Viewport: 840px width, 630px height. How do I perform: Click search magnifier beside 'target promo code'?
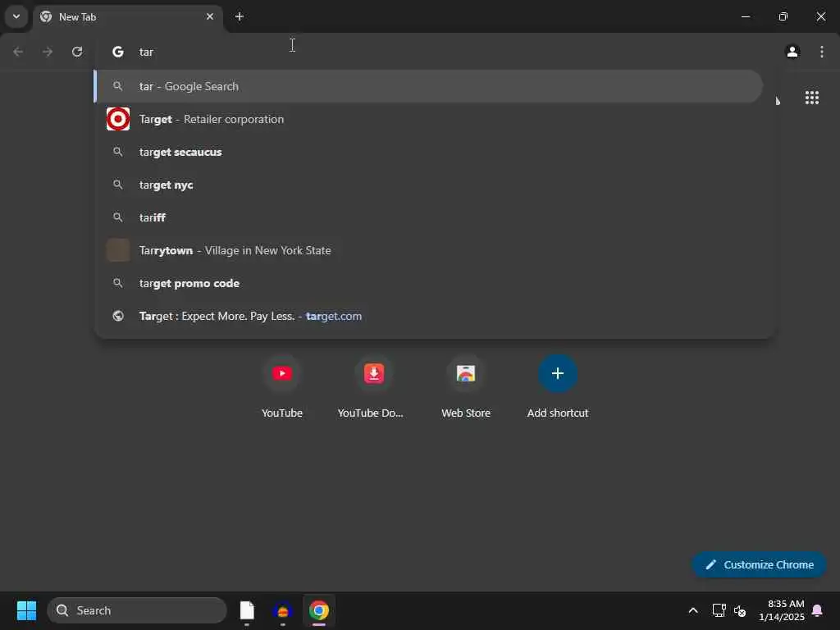[118, 283]
